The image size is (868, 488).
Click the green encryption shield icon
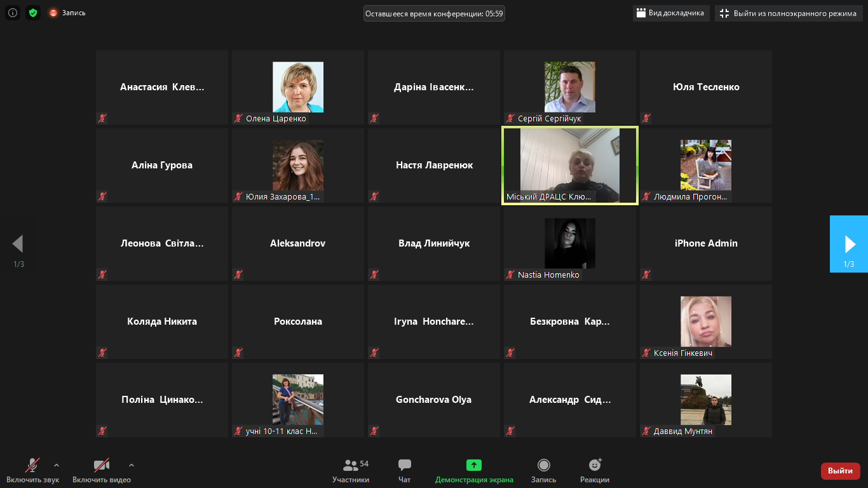click(x=33, y=13)
